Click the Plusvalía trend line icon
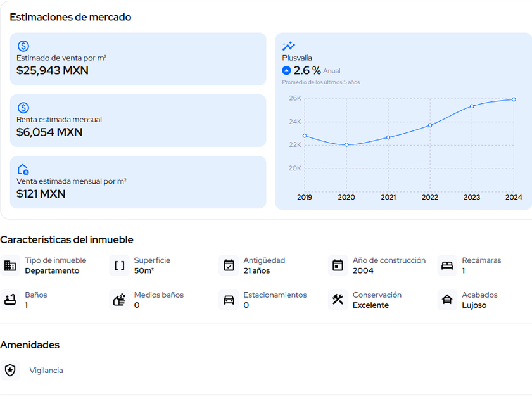 (x=289, y=46)
